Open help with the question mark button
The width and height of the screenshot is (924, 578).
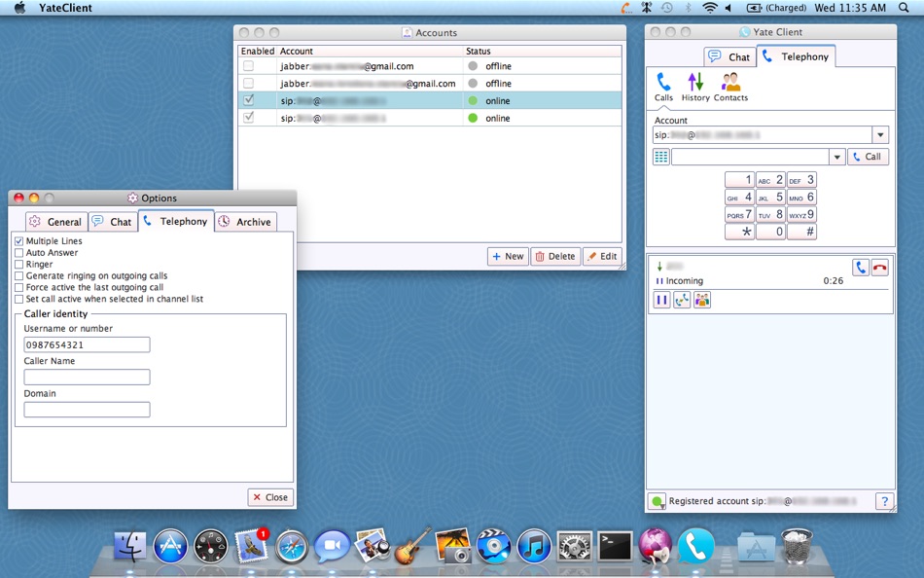click(x=884, y=501)
